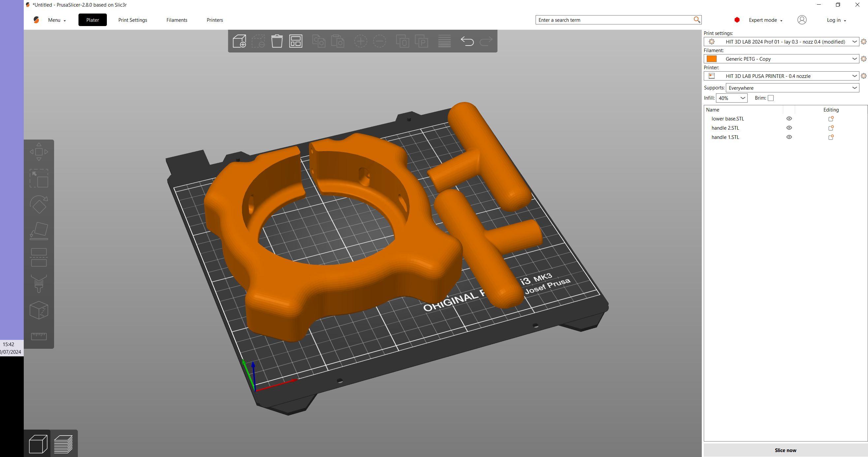Screen dimensions: 868x457
Task: Open the Log in dropdown
Action: (x=836, y=20)
